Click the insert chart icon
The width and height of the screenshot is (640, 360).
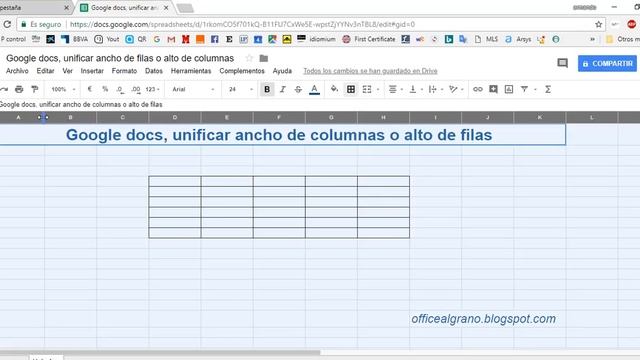509,89
